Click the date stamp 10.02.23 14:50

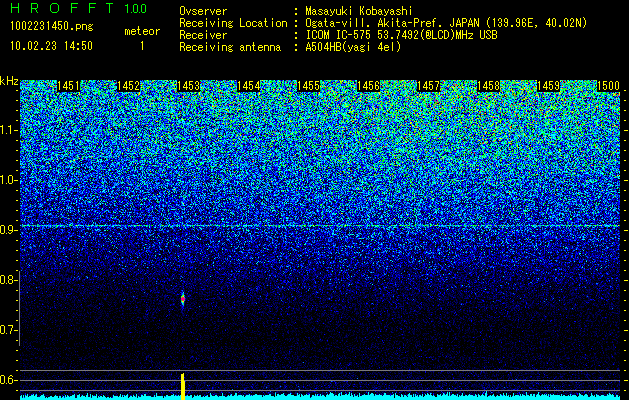pos(51,46)
